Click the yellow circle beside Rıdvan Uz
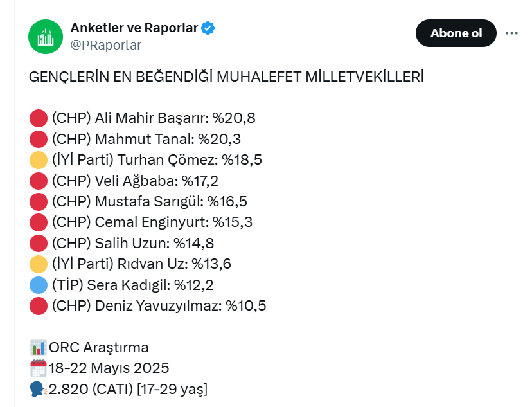532x407 pixels. pos(39,264)
